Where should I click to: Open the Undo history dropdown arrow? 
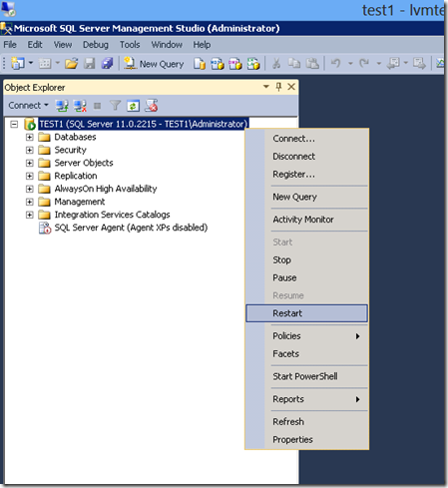click(350, 63)
